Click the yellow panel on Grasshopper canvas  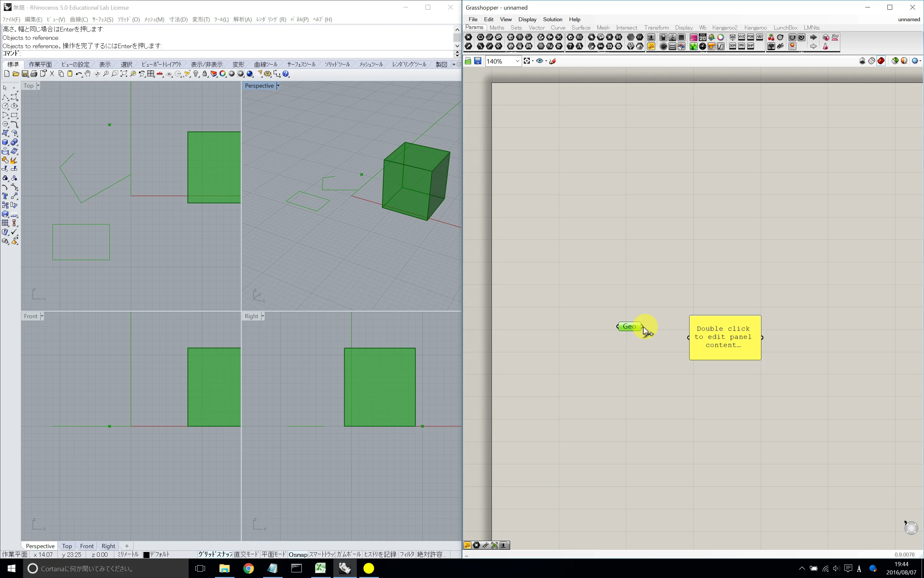(725, 337)
